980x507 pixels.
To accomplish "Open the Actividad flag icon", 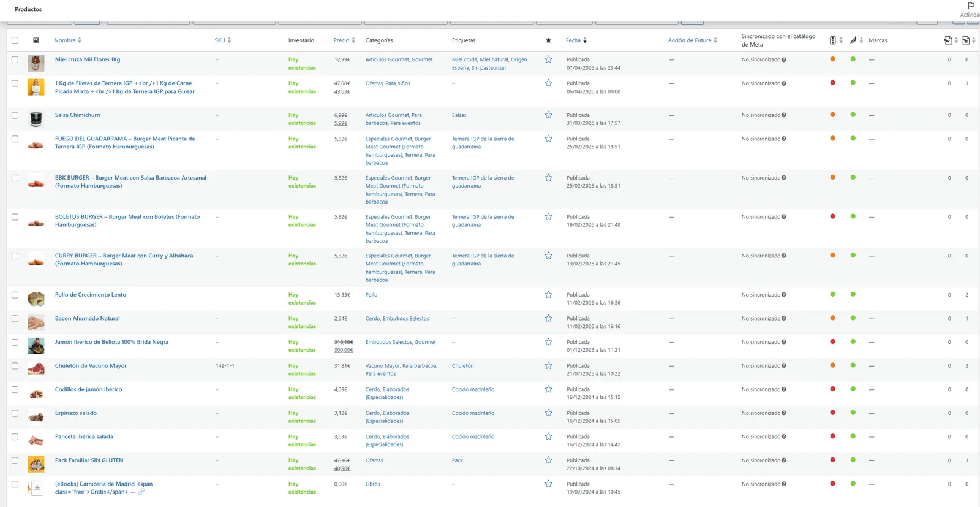I will (x=971, y=6).
